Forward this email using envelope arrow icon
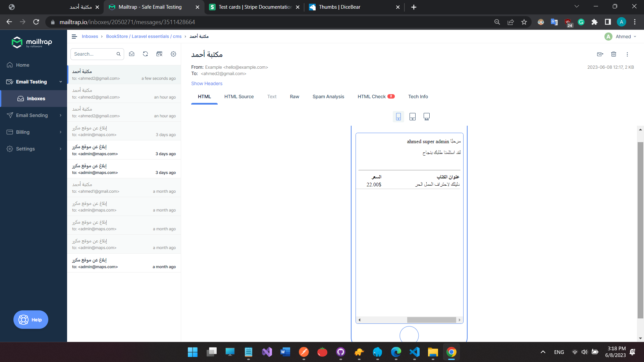This screenshot has width=644, height=362. click(x=600, y=54)
